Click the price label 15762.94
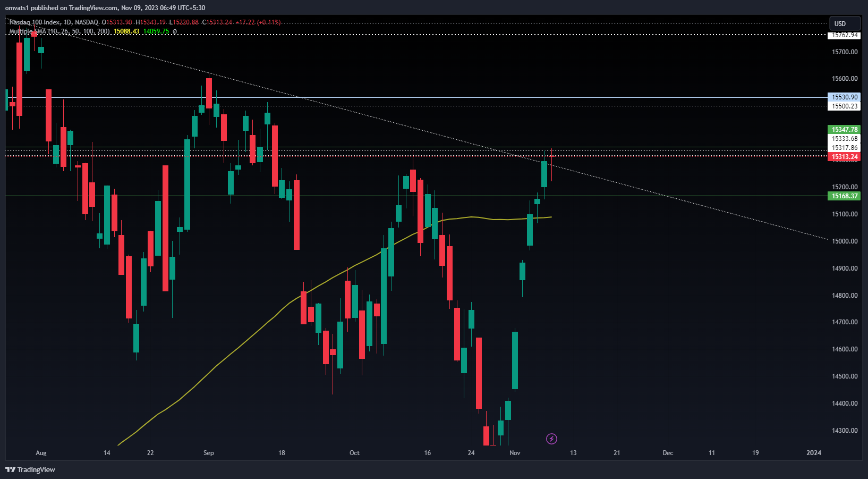The height and width of the screenshot is (479, 868). (844, 36)
